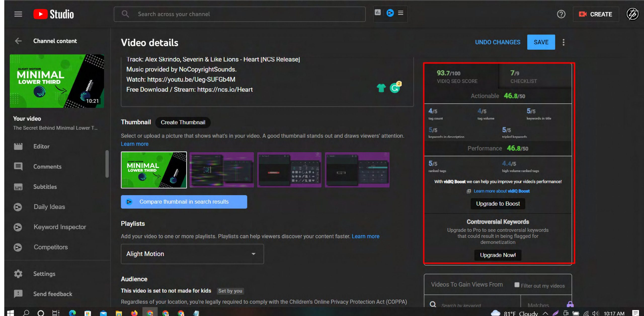
Task: Click the blue vidIQ logo in top bar
Action: click(390, 13)
